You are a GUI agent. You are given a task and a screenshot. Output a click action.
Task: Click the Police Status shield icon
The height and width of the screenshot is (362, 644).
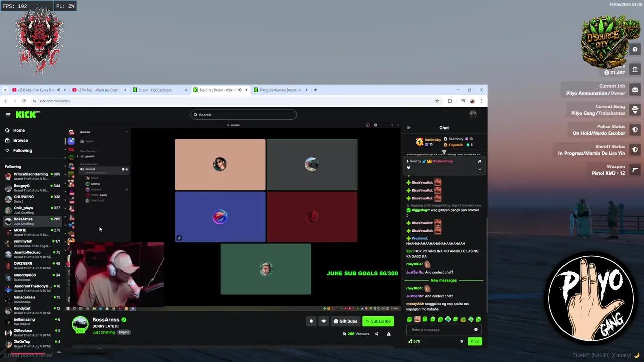635,130
